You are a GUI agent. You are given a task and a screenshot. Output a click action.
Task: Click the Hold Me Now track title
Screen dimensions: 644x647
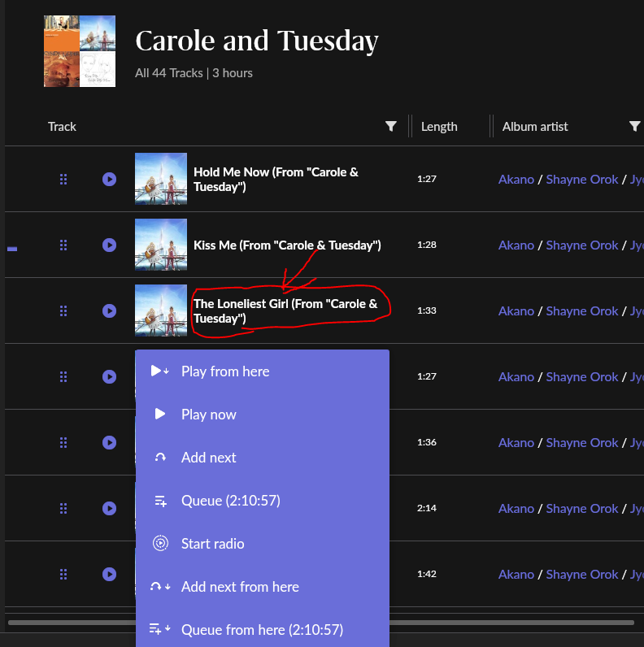pos(276,179)
